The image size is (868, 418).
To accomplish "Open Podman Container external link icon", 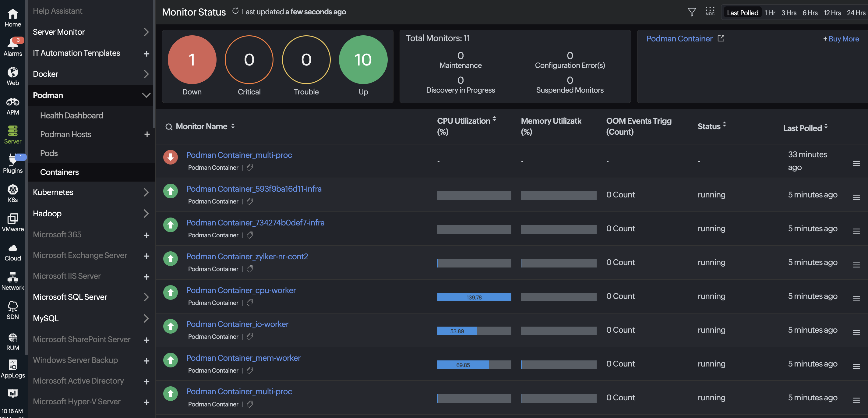I will [721, 38].
